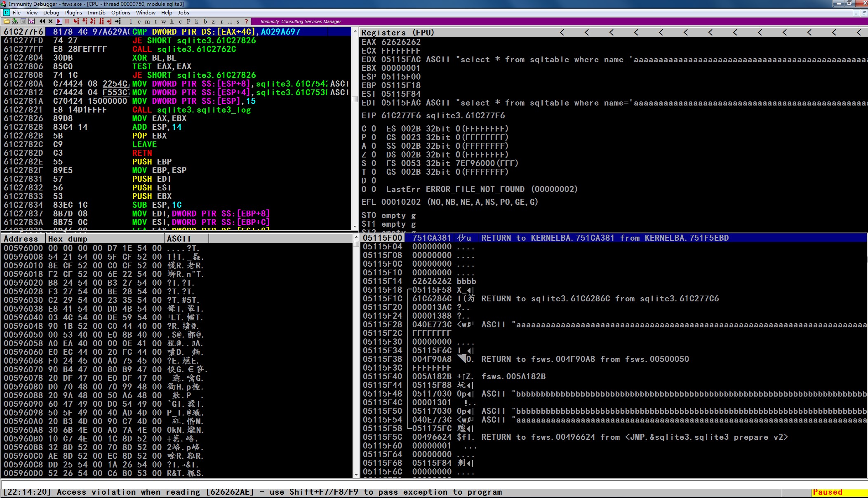Click the disassembly scrollbar thumb
This screenshot has width=868, height=498.
[x=355, y=99]
